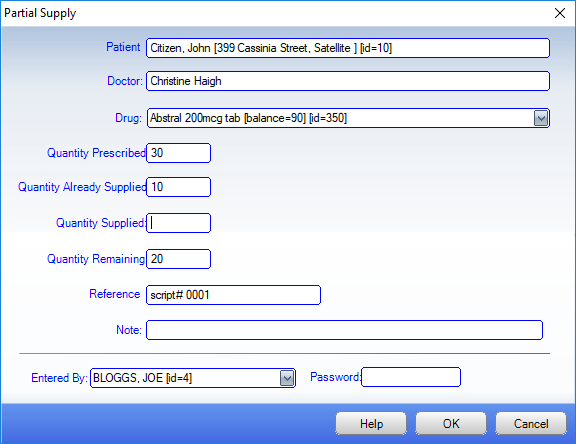This screenshot has width=576, height=444.
Task: Click the Entered By label
Action: click(59, 378)
